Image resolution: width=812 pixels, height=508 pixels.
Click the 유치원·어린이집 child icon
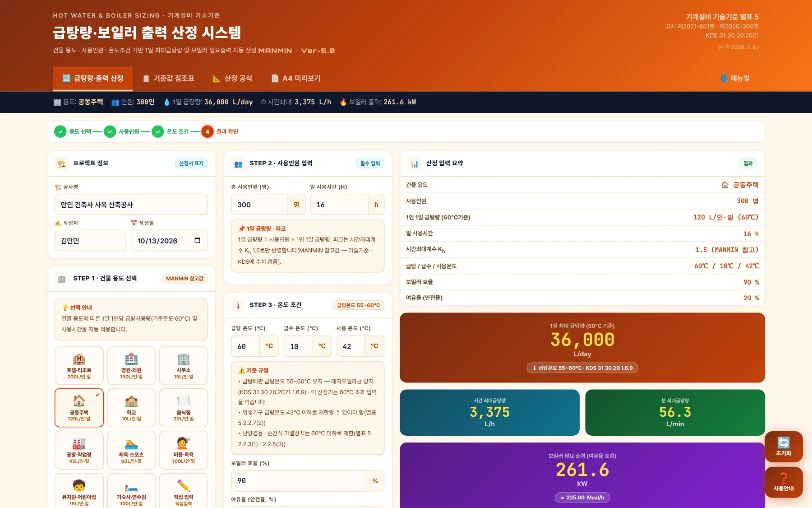click(x=79, y=486)
